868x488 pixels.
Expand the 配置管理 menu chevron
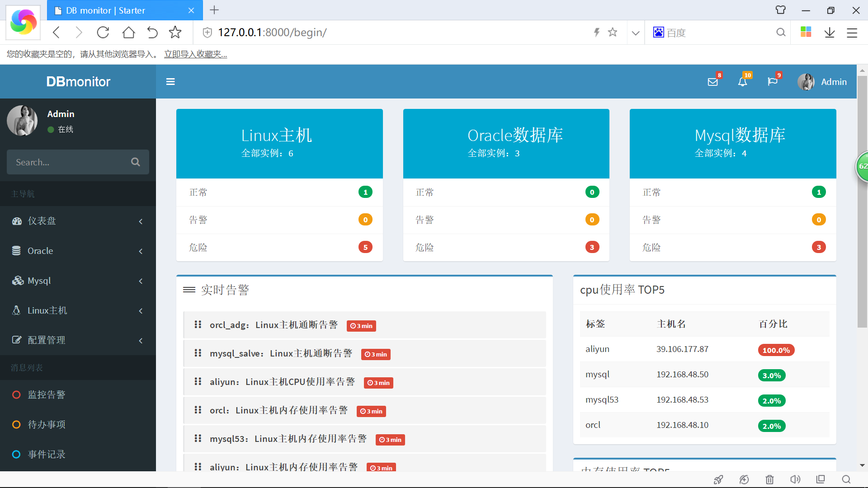click(141, 341)
